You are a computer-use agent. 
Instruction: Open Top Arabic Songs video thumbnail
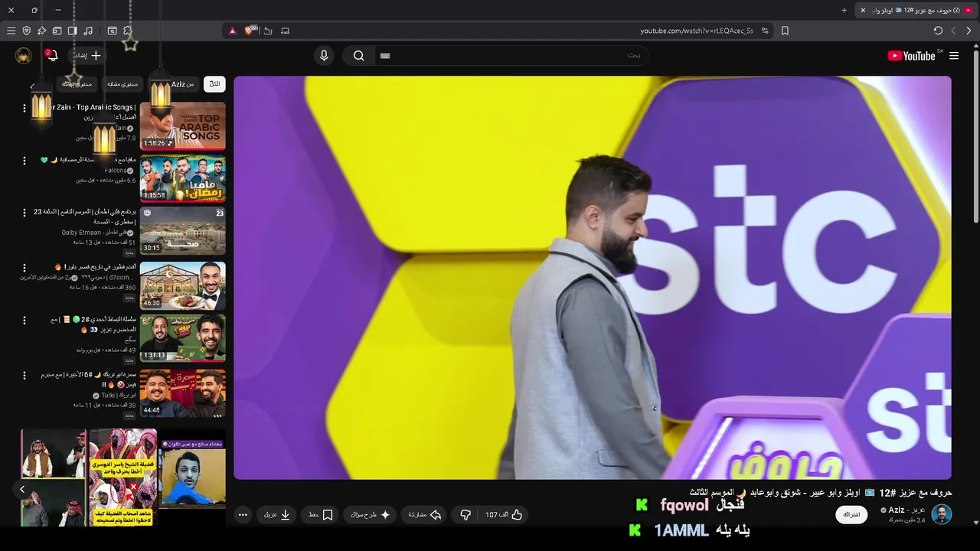point(182,126)
